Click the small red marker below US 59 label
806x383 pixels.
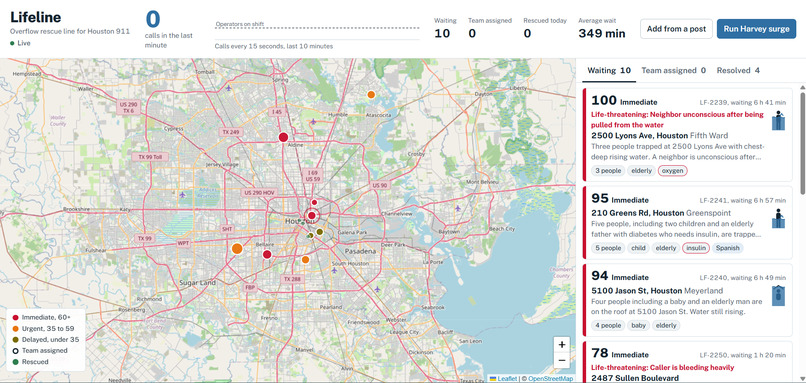314,202
